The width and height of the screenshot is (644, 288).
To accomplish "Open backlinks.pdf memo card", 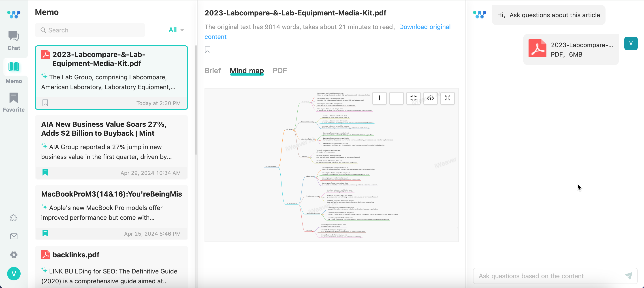I will (111, 267).
